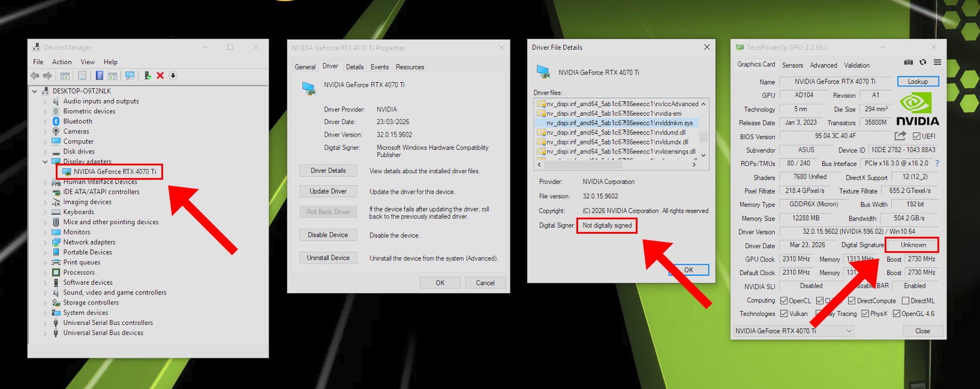The width and height of the screenshot is (980, 389).
Task: Click the Lookup button in GPU-Z
Action: (918, 82)
